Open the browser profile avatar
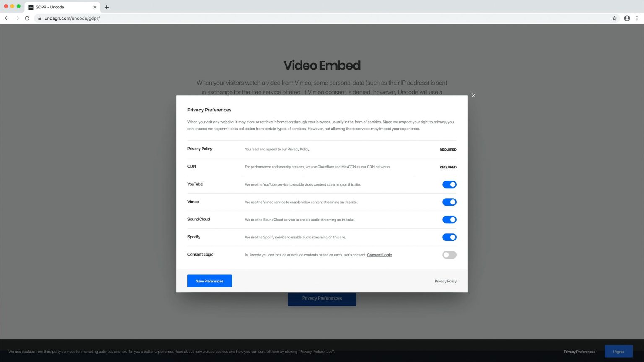The image size is (644, 362). click(x=627, y=18)
